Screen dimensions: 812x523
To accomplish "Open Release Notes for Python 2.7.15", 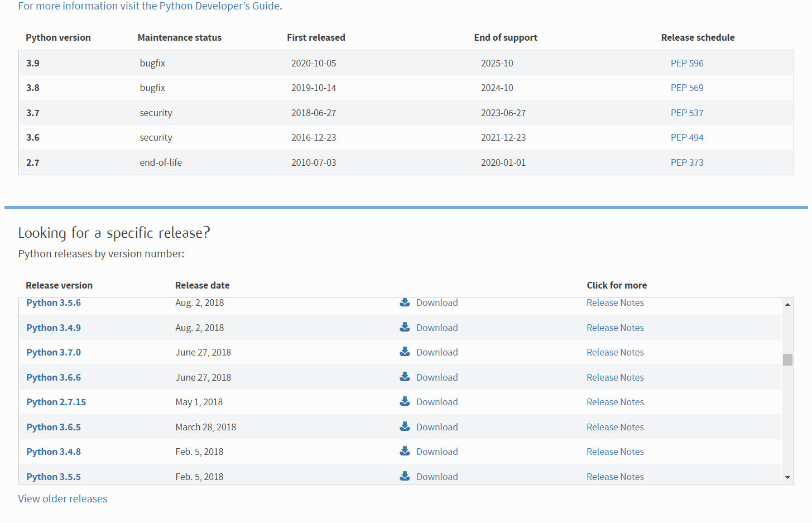I will (615, 402).
